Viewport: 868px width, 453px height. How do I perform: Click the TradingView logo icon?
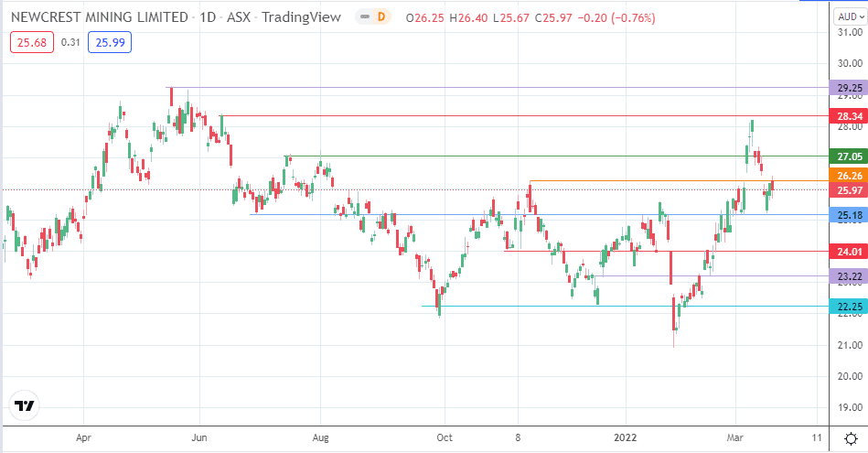coord(25,406)
